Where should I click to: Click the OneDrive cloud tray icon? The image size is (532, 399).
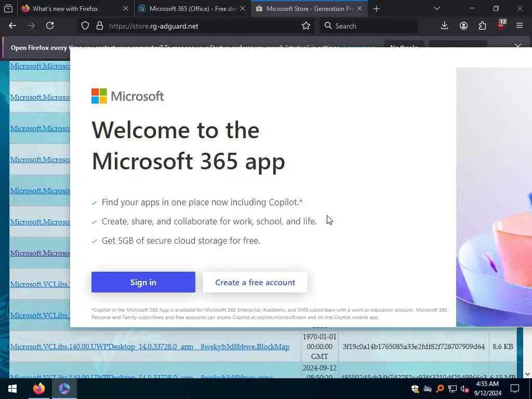pyautogui.click(x=428, y=389)
